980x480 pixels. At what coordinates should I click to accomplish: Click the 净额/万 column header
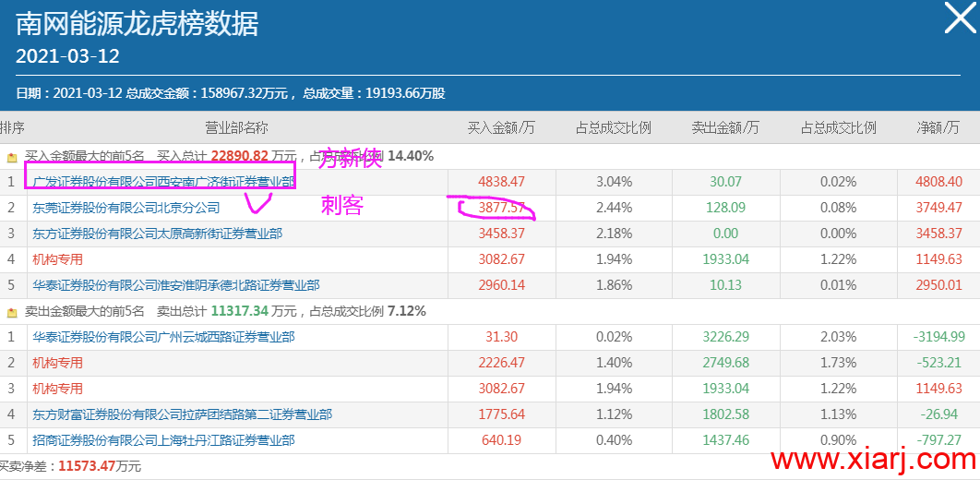(938, 128)
